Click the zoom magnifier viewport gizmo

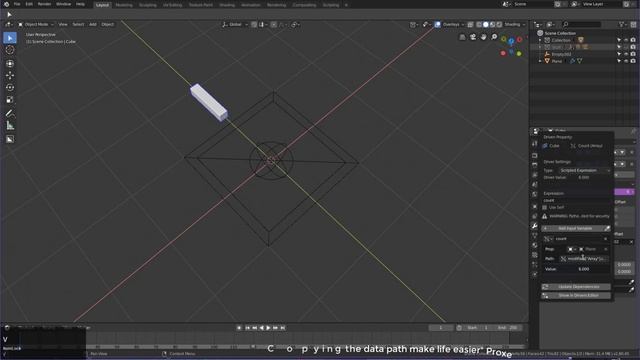point(494,37)
